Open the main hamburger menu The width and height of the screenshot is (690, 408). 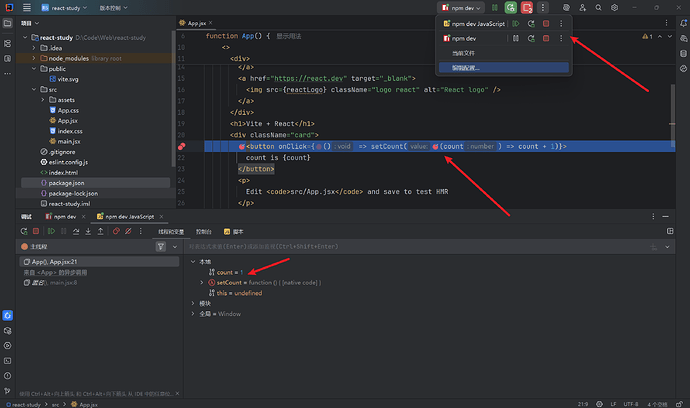pyautogui.click(x=27, y=7)
